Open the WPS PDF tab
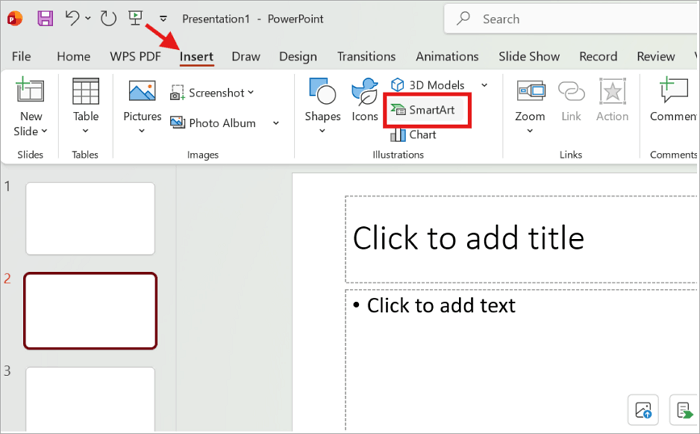700x434 pixels. pos(135,57)
